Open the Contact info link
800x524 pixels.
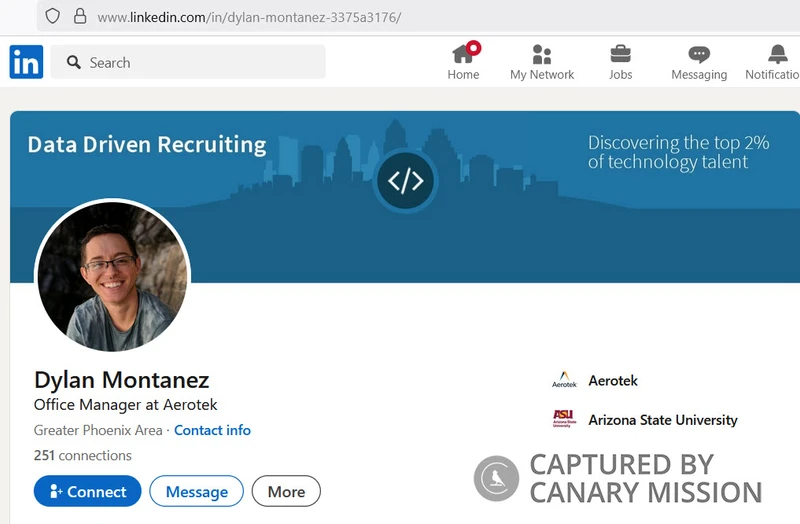coord(212,430)
